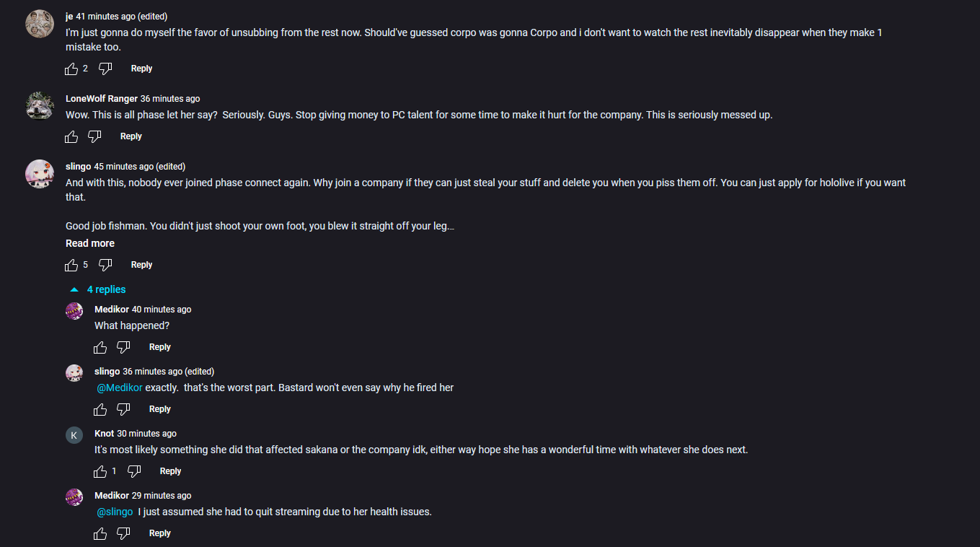Reply to Knot's comment

170,471
